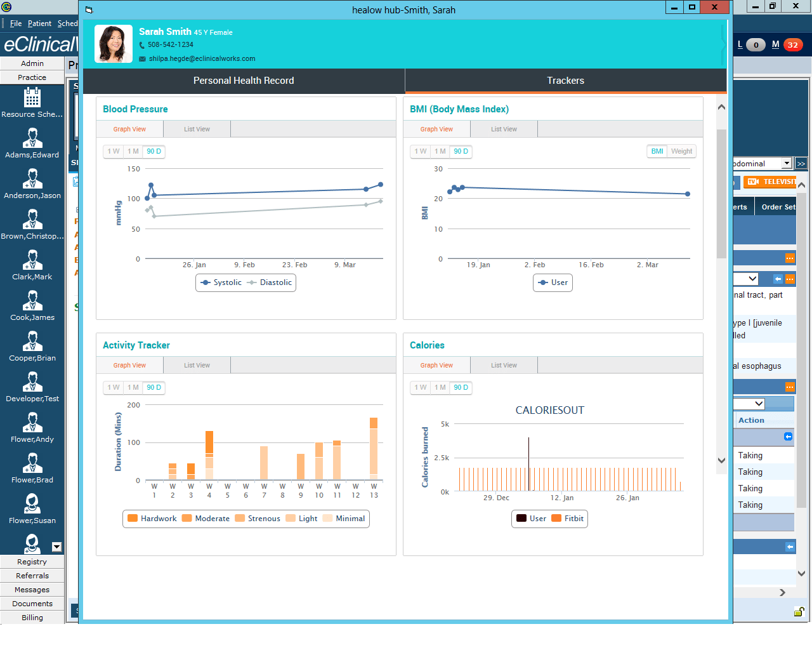The width and height of the screenshot is (812, 650).
Task: Set Activity Tracker range to 1 W
Action: pos(114,387)
